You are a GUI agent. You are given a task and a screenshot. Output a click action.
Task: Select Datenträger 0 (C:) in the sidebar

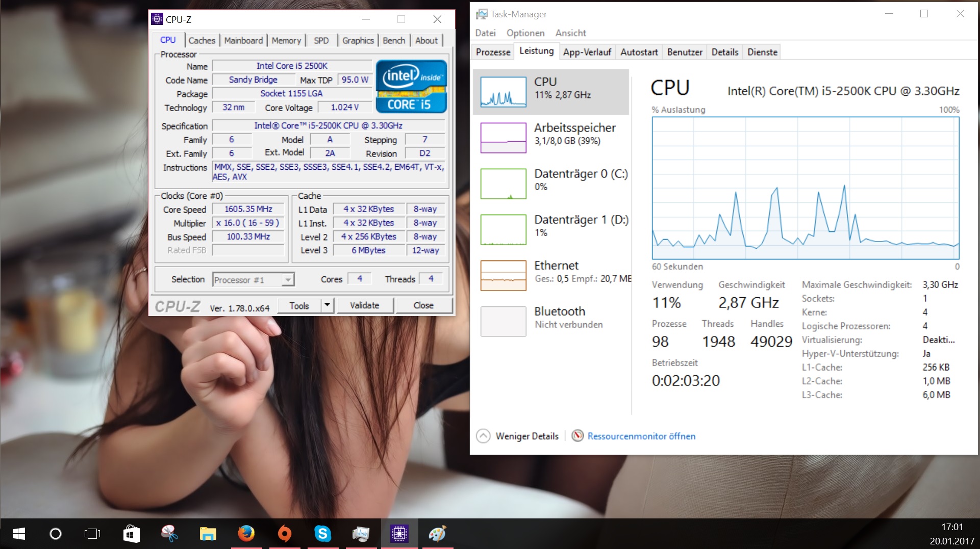(551, 184)
